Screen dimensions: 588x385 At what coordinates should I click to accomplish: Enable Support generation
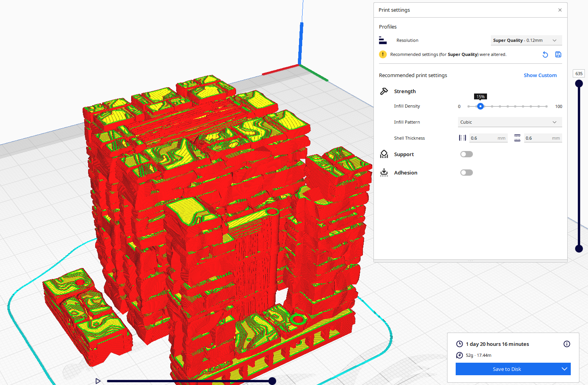point(466,154)
